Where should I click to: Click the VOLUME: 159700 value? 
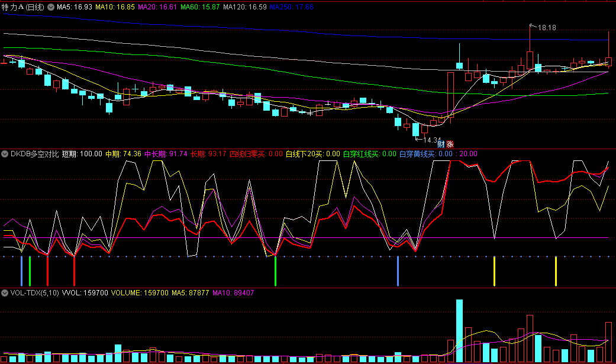pos(140,293)
